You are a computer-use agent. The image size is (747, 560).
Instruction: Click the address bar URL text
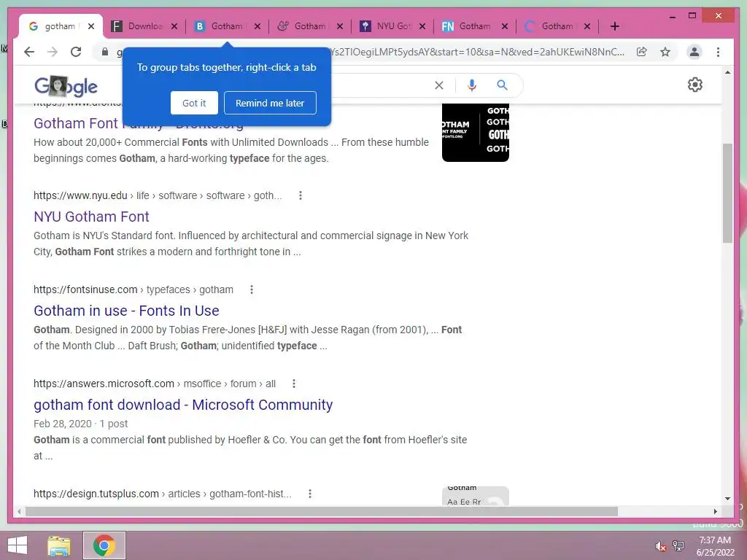[x=477, y=52]
